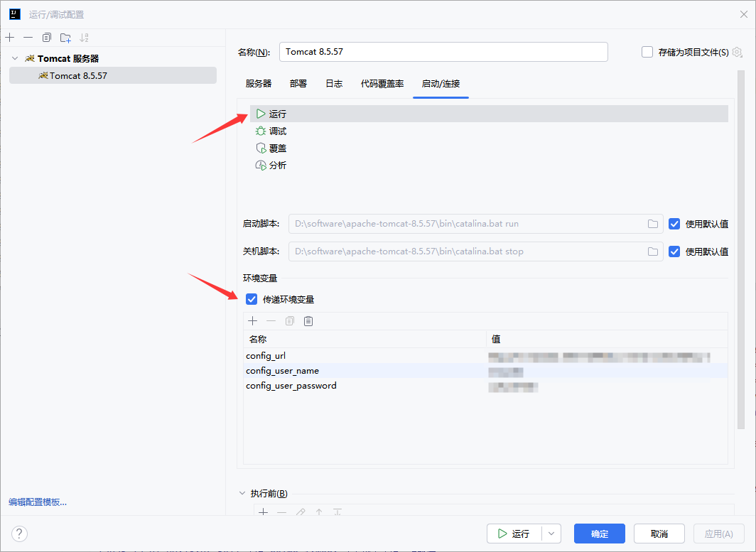This screenshot has width=756, height=552.
Task: Click the 名称 input field
Action: (443, 52)
